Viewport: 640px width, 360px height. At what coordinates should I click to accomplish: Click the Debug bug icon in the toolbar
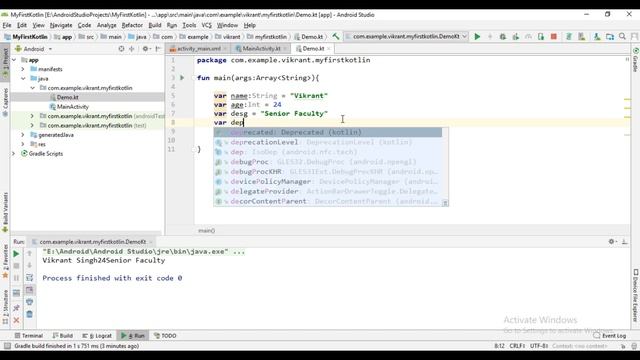503,37
